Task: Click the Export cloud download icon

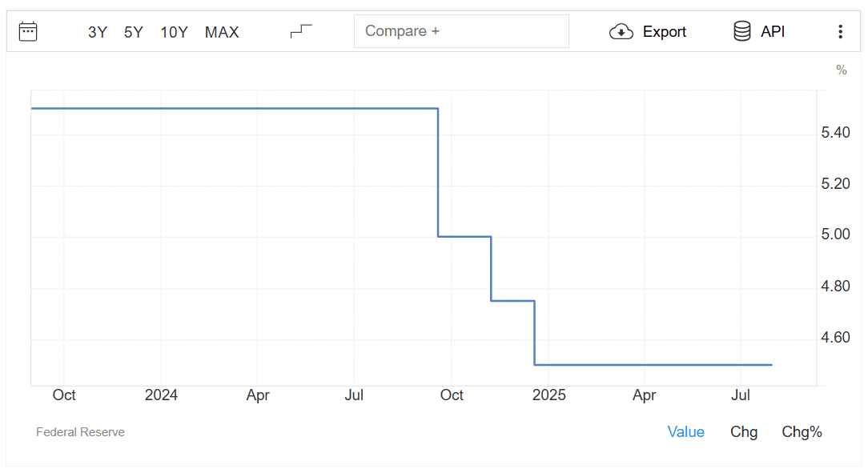Action: click(621, 31)
